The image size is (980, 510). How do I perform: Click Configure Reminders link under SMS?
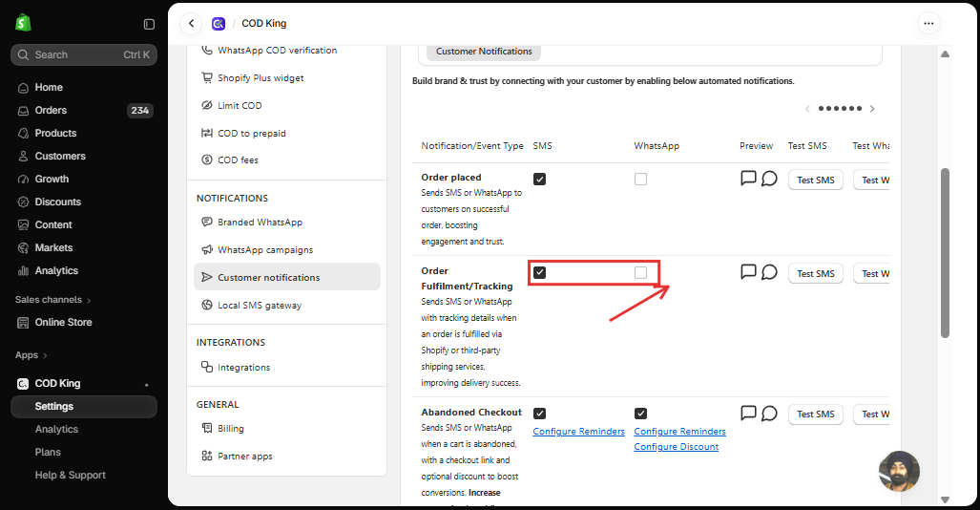(x=579, y=432)
